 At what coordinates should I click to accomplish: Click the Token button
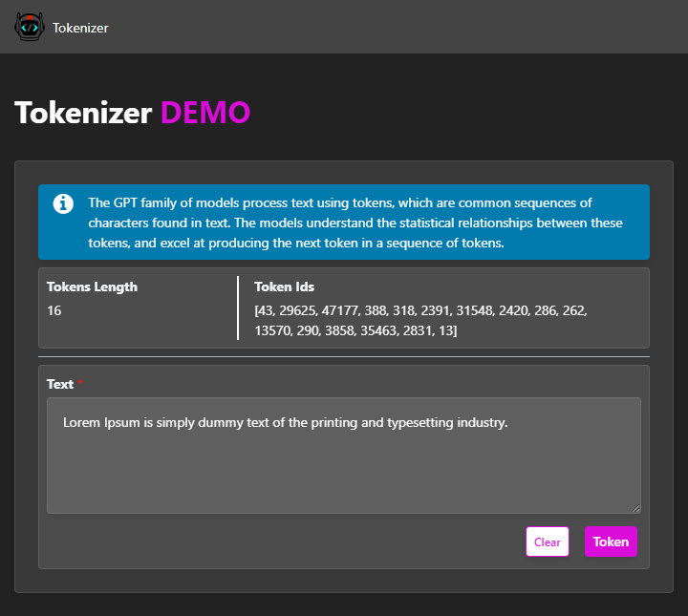(x=611, y=542)
